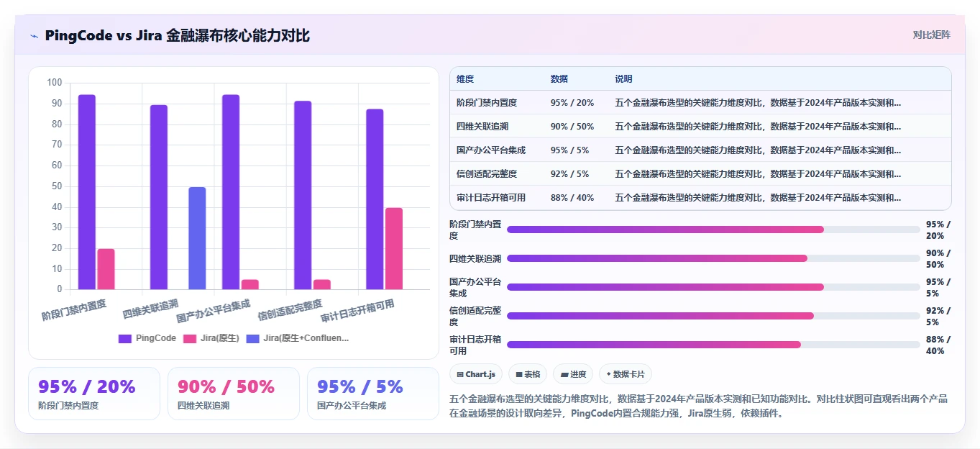Click the pink Jira bar for 审计日志开箱可用

(393, 249)
